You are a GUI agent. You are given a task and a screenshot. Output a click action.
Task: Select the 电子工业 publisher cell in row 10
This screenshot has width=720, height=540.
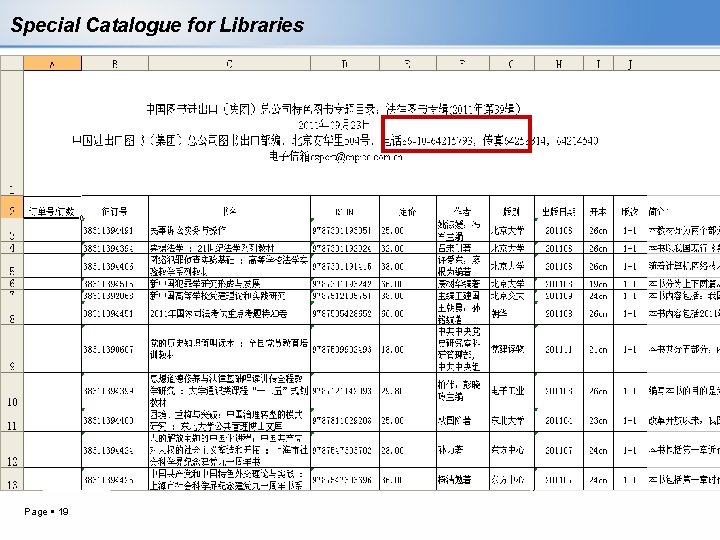tap(512, 391)
